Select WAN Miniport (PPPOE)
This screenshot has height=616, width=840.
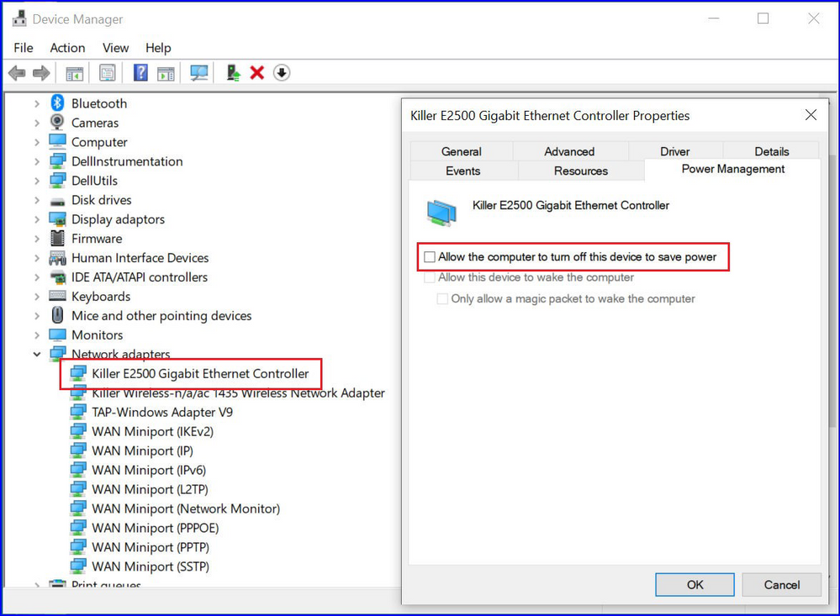tap(156, 528)
